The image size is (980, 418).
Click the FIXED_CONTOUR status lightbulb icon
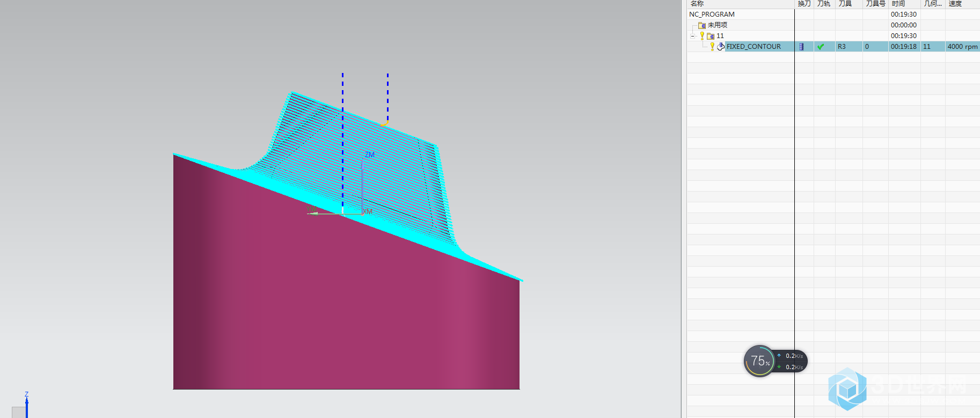click(712, 47)
